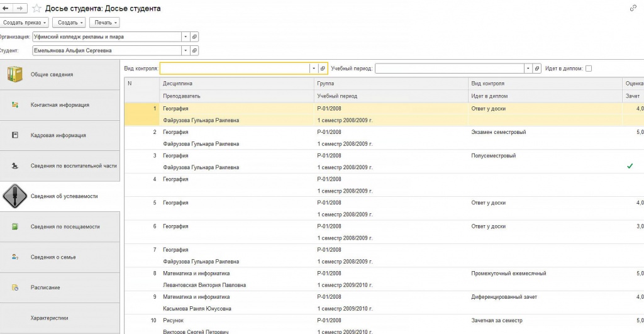Open Организация record with the open-form icon

(x=194, y=36)
